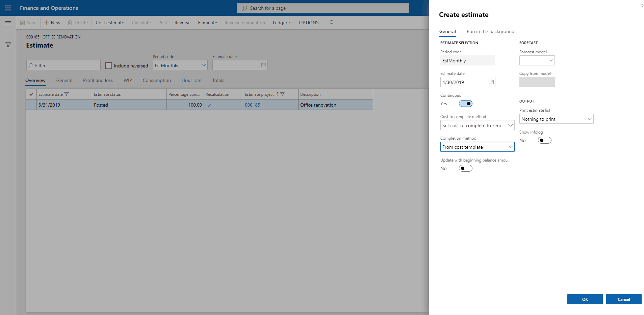Click the Reverse elimination action
Viewport: 644px width, 315px height.
pyautogui.click(x=244, y=23)
